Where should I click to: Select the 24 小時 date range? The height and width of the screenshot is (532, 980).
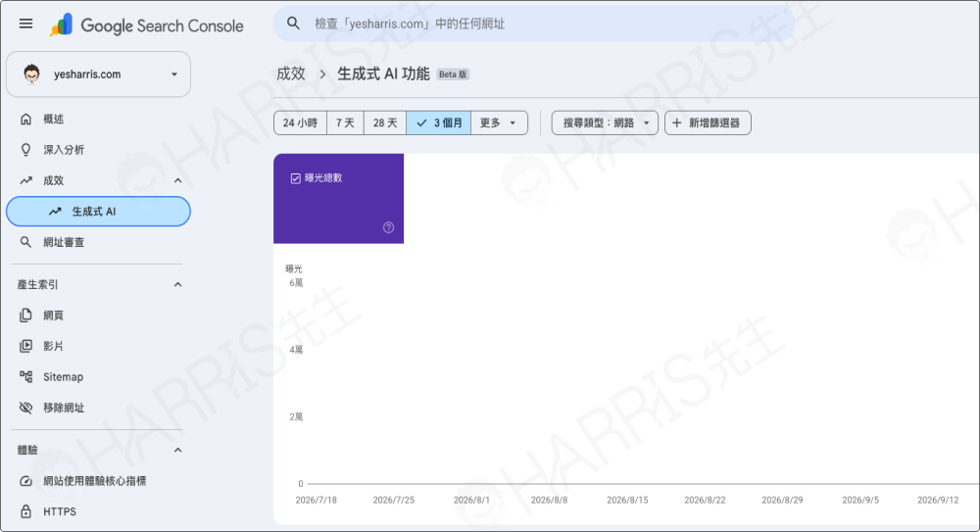(x=300, y=122)
